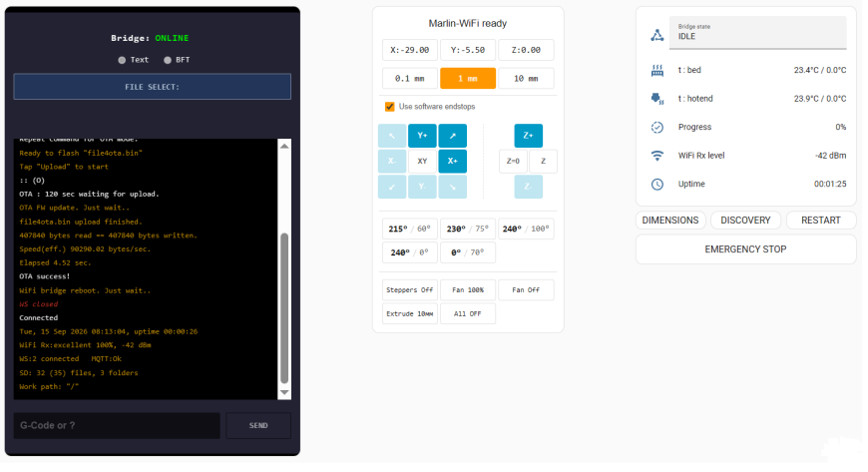868x472 pixels.
Task: Turn Fan Off button
Action: pyautogui.click(x=526, y=290)
